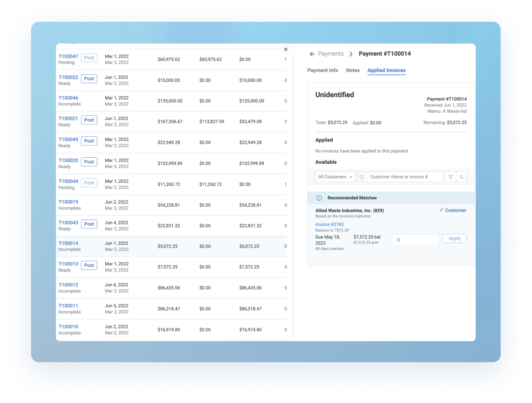Expand the All Customers dropdown
The width and height of the screenshot is (532, 403).
(335, 177)
